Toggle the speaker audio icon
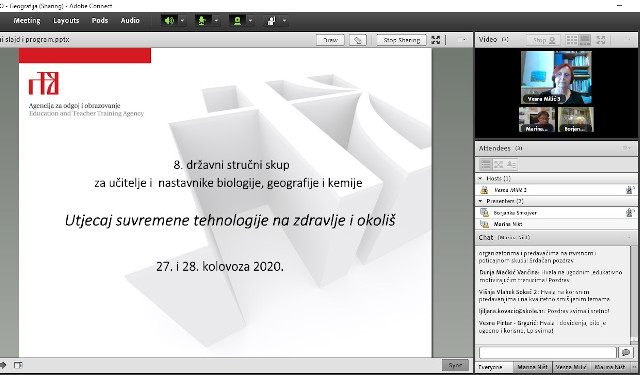Viewport: 640px width, 375px height. click(169, 20)
